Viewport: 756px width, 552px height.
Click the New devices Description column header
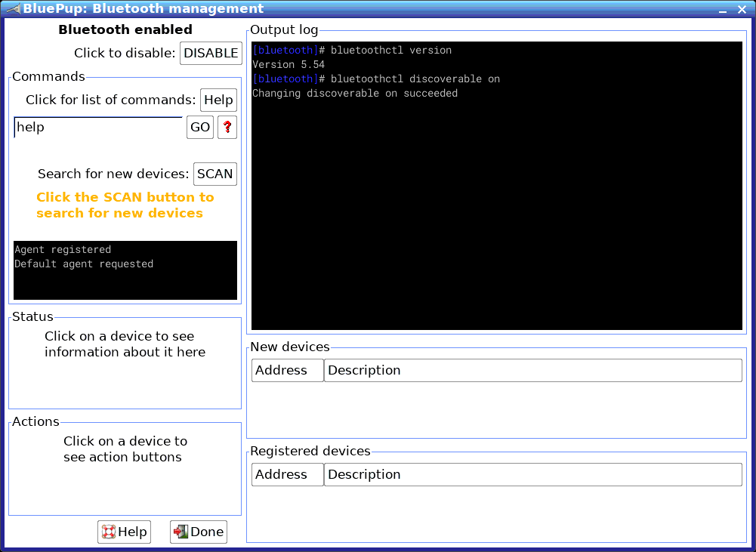pyautogui.click(x=532, y=370)
